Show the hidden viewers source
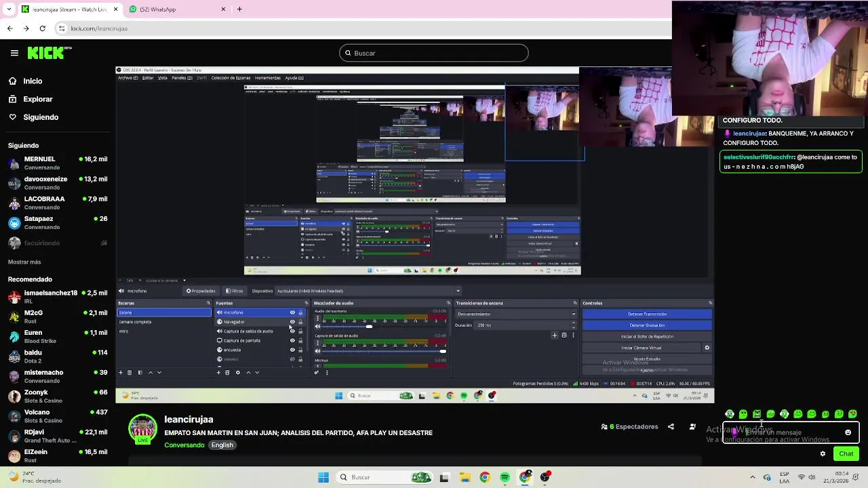This screenshot has height=488, width=868. [292, 359]
